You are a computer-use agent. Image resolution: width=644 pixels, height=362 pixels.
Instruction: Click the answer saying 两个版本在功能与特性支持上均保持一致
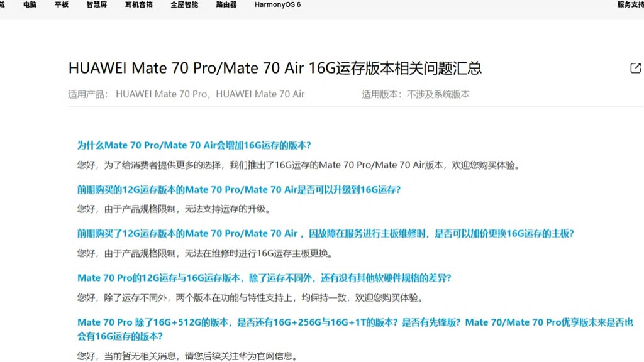pos(250,298)
